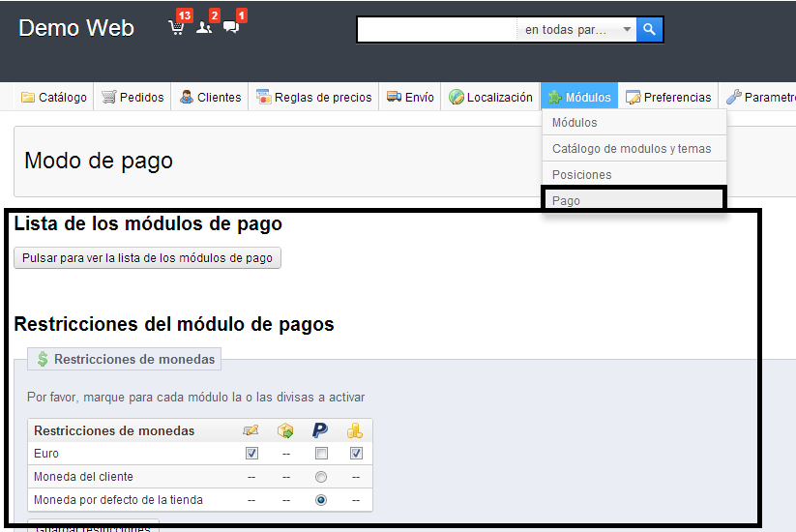Click the 'Modo de pago' page heading
Image resolution: width=796 pixels, height=532 pixels.
pyautogui.click(x=99, y=161)
